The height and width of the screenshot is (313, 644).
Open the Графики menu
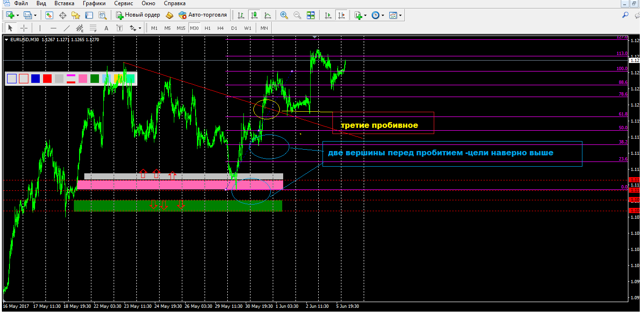(x=94, y=3)
